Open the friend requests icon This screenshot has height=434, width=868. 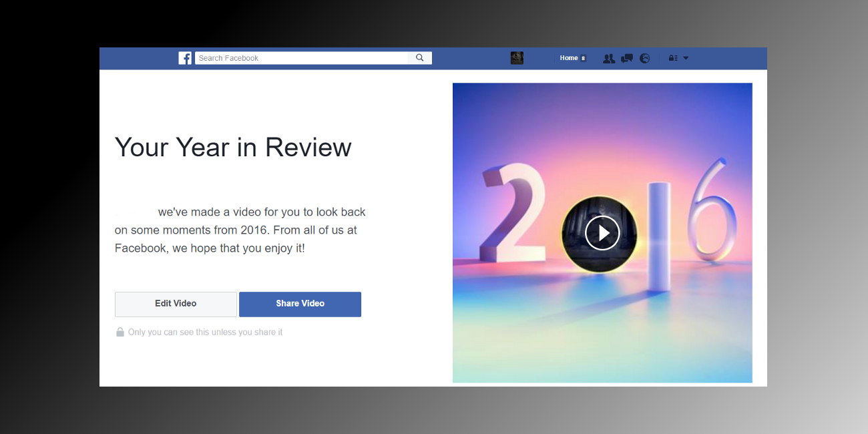[608, 58]
